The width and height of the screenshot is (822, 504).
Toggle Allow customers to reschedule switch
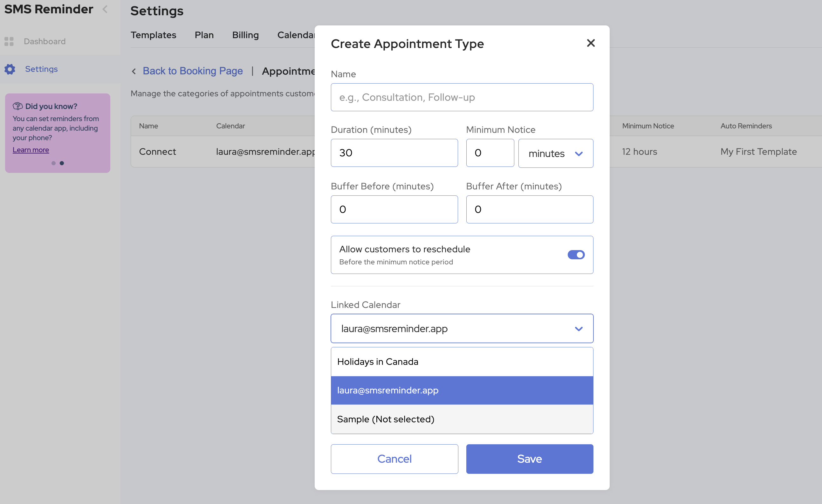click(576, 255)
